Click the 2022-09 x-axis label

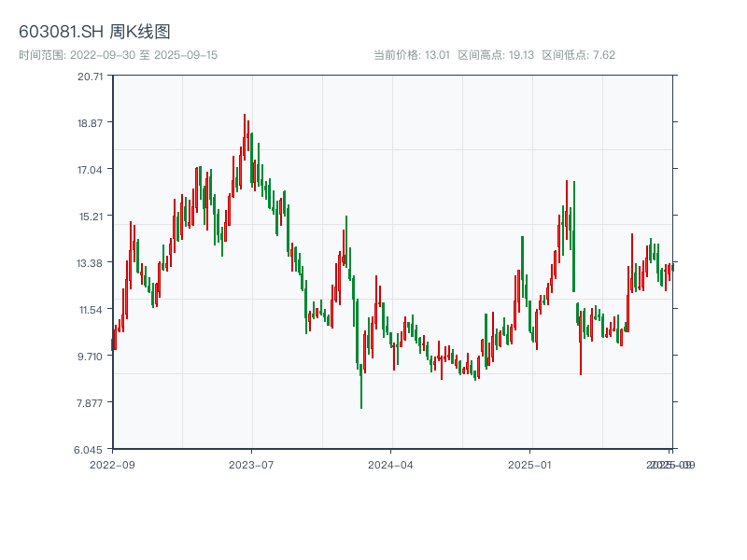112,465
